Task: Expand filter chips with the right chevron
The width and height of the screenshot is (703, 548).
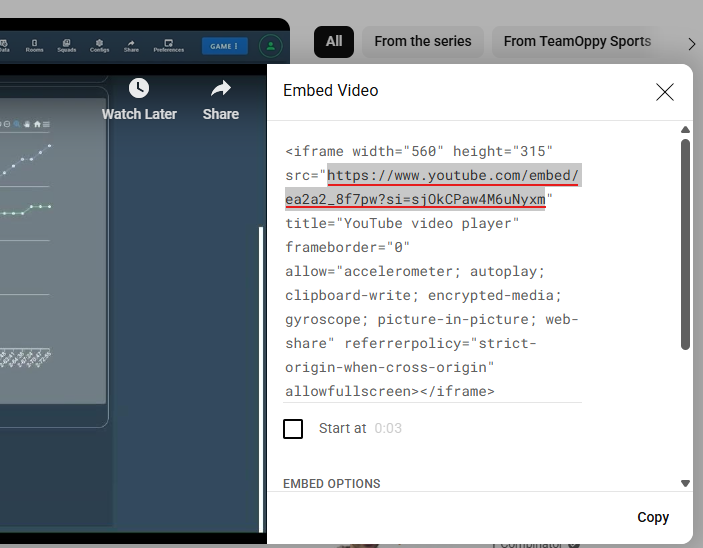Action: tap(691, 43)
